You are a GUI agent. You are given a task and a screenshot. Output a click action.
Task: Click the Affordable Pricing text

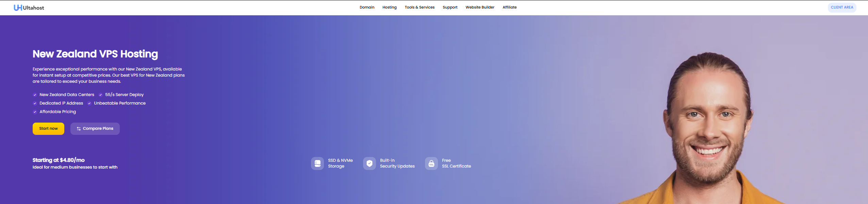coord(58,112)
